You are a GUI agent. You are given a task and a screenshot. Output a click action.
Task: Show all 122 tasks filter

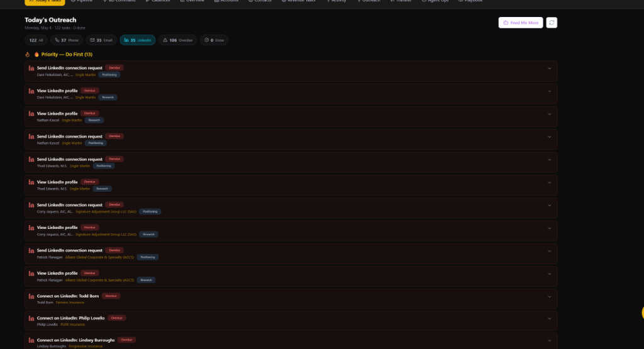pyautogui.click(x=36, y=40)
